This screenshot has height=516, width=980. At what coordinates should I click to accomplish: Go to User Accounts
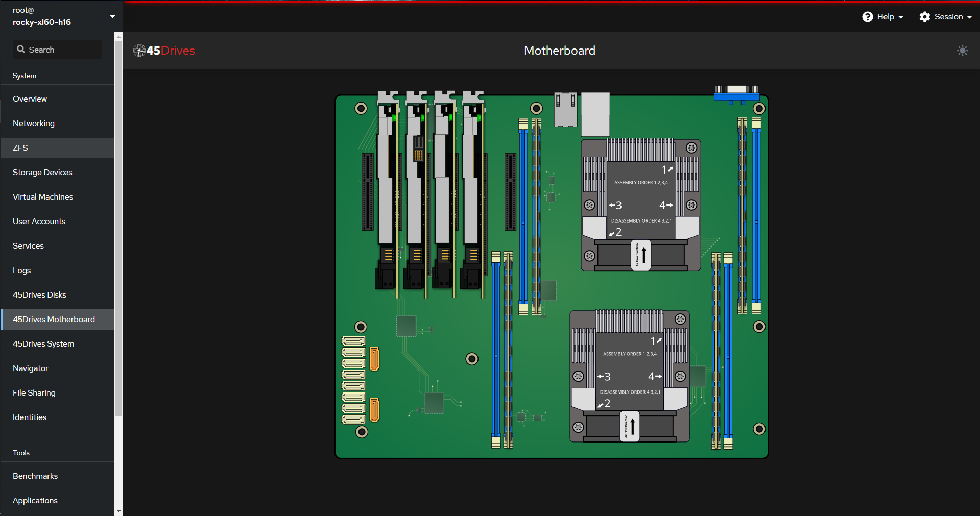(57, 222)
